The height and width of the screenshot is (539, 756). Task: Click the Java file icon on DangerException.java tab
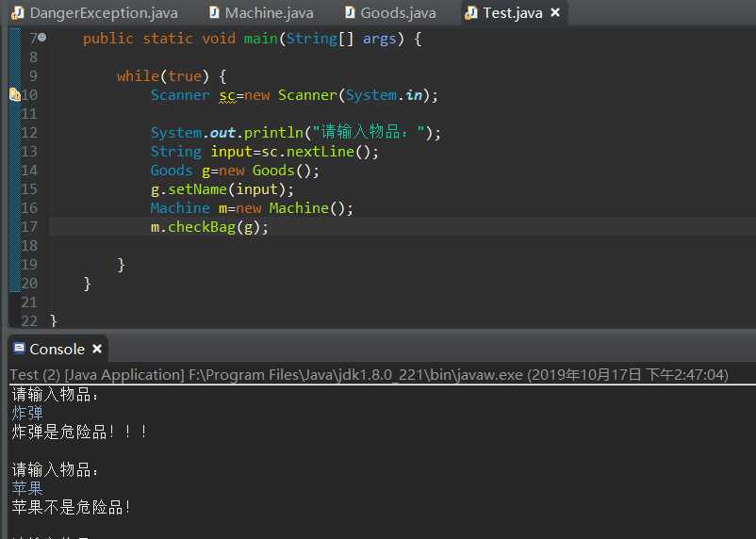tap(18, 13)
